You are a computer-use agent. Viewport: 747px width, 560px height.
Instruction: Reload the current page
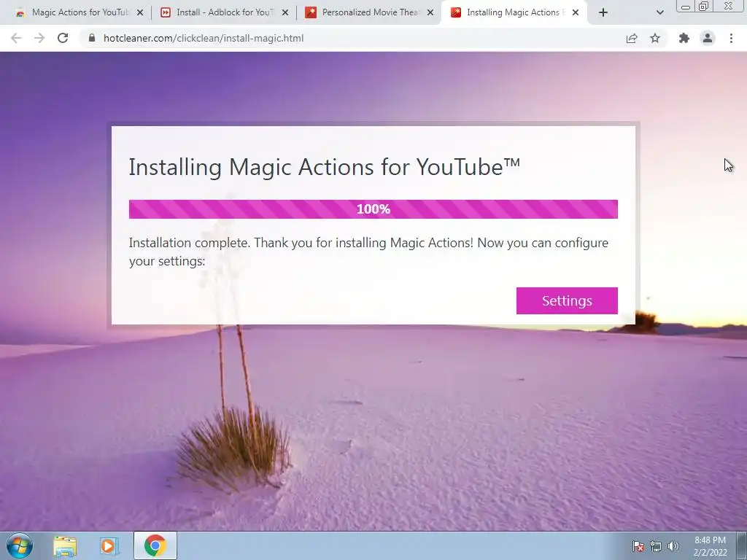point(63,38)
